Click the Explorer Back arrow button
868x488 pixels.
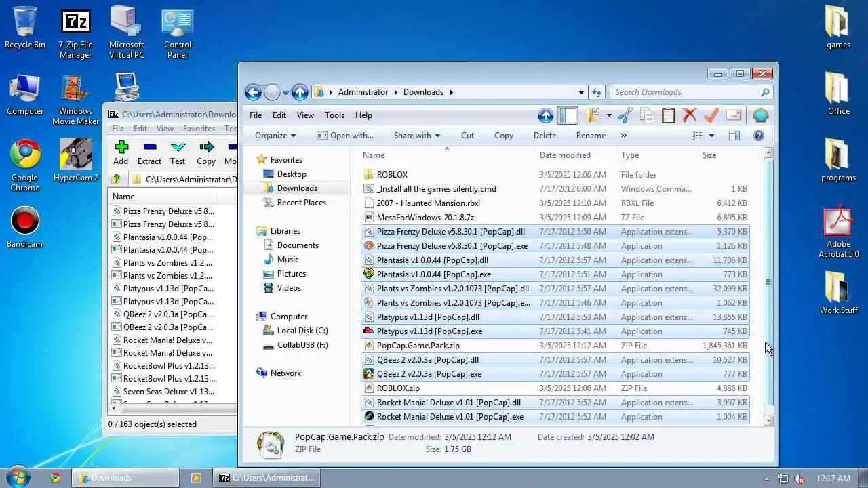(253, 92)
